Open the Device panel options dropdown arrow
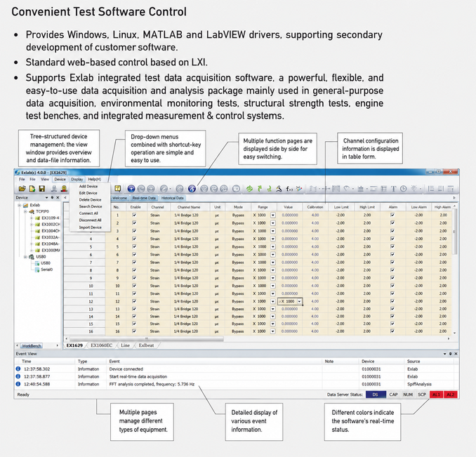This screenshot has height=457, width=476. (x=47, y=197)
